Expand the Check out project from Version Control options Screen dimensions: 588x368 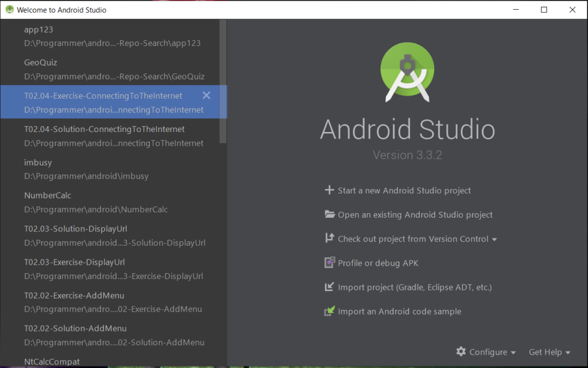[494, 238]
